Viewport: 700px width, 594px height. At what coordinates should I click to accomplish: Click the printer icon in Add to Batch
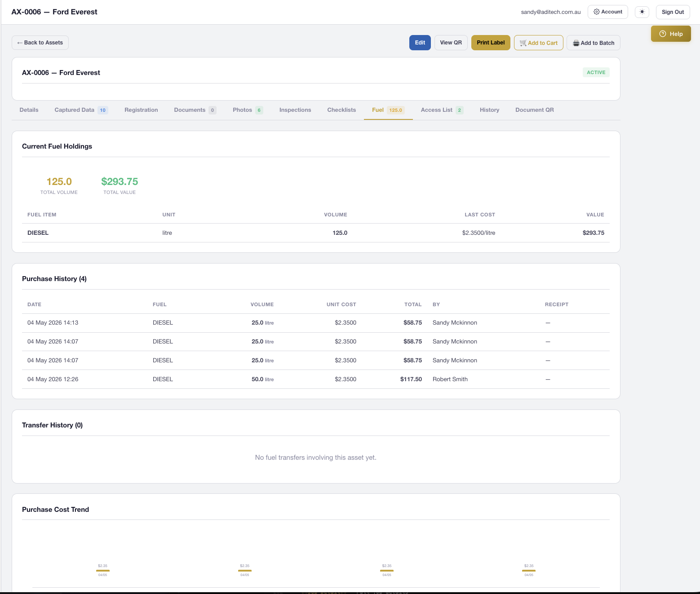click(576, 43)
